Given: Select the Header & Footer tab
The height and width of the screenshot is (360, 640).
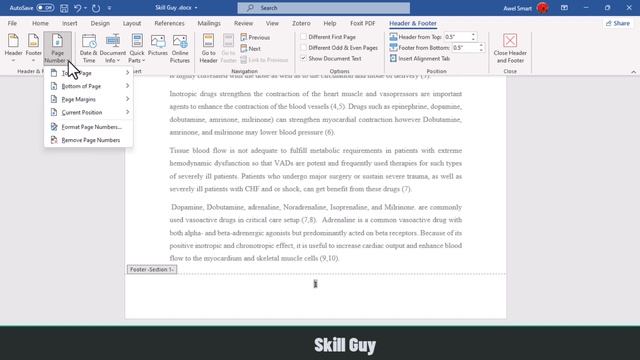Looking at the screenshot, I should (413, 23).
